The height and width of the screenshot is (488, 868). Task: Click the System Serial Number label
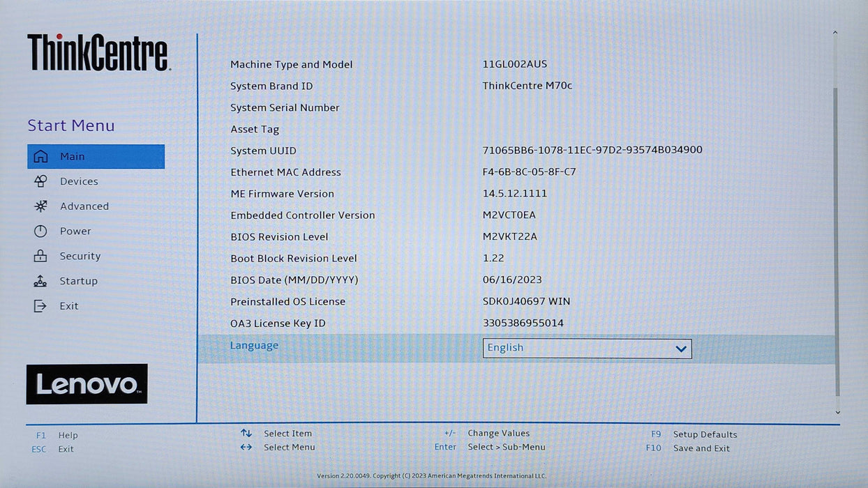pyautogui.click(x=285, y=108)
